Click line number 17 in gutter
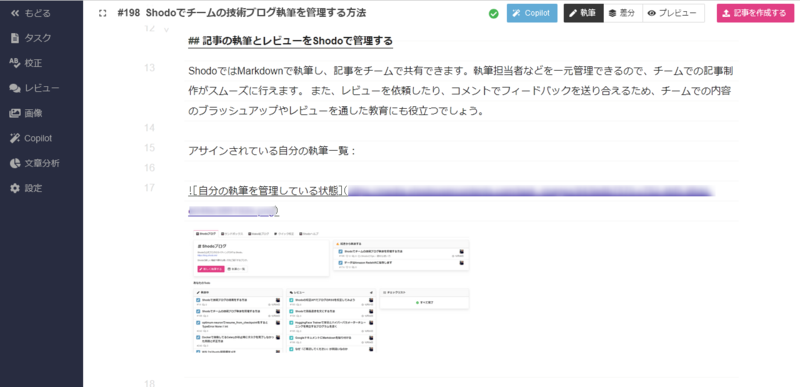This screenshot has width=800, height=387. (x=149, y=188)
